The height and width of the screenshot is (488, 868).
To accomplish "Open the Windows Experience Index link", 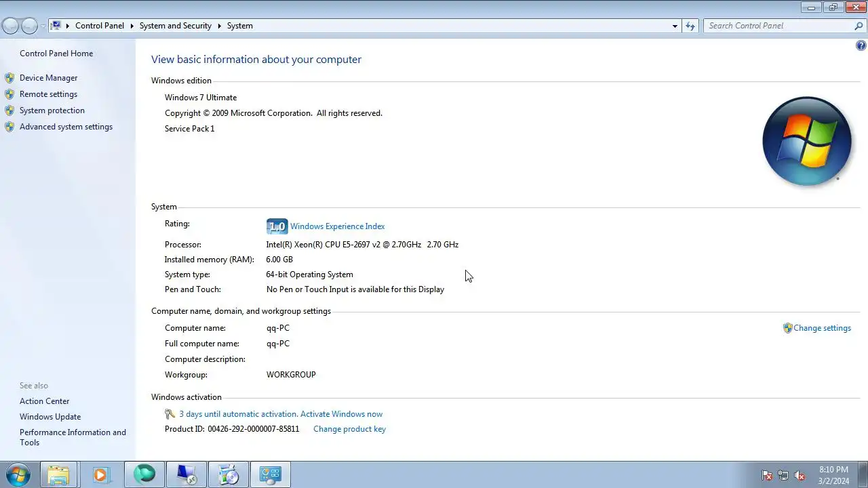I will click(337, 226).
